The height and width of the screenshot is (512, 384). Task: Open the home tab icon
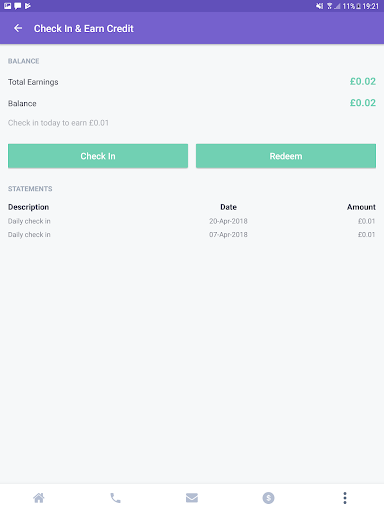[39, 498]
